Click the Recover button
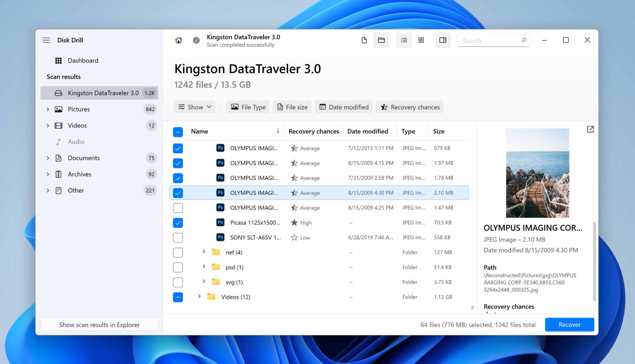635x364 pixels. tap(569, 324)
